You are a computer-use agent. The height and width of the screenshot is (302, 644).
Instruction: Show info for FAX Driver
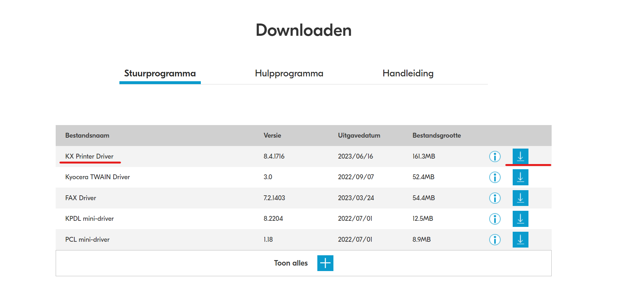[x=495, y=198]
